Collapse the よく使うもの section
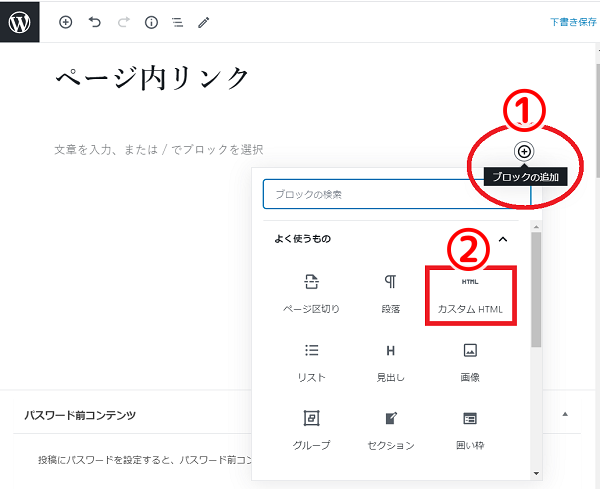Screen dimensions: 600x489 tap(503, 239)
